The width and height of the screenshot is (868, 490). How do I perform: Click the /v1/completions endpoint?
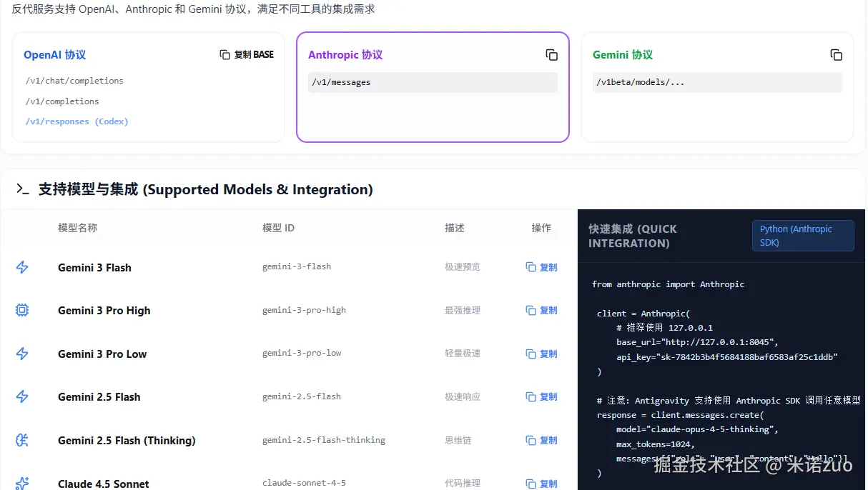(x=62, y=101)
